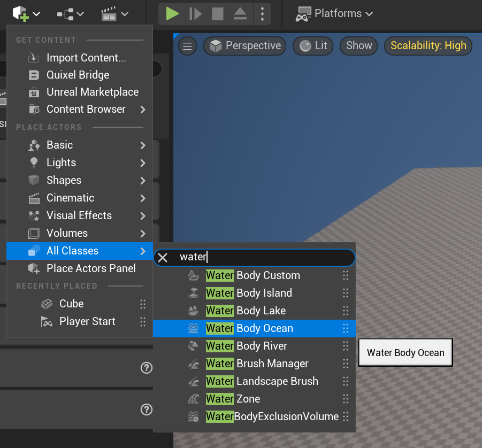The width and height of the screenshot is (482, 448).
Task: Click the Water Body Island icon
Action: (x=193, y=293)
